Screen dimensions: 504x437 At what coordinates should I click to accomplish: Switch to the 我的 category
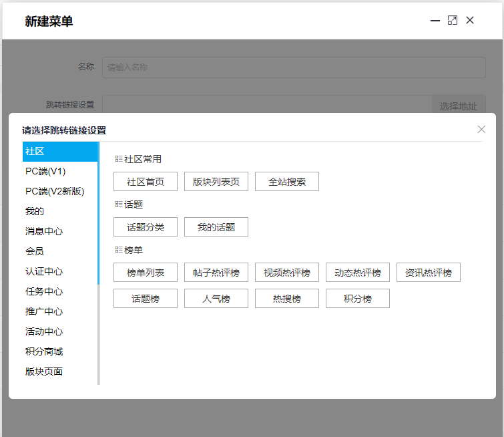point(60,211)
